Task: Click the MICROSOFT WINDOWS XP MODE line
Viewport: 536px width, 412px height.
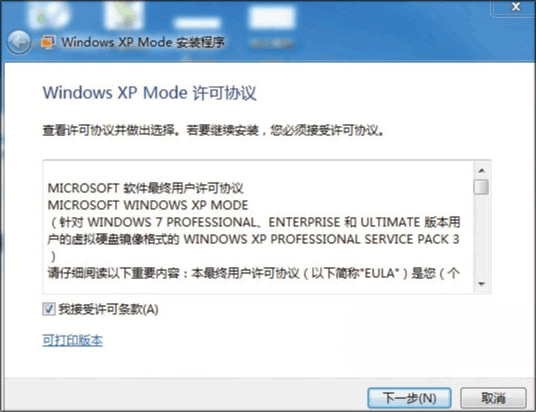Action: tap(148, 205)
